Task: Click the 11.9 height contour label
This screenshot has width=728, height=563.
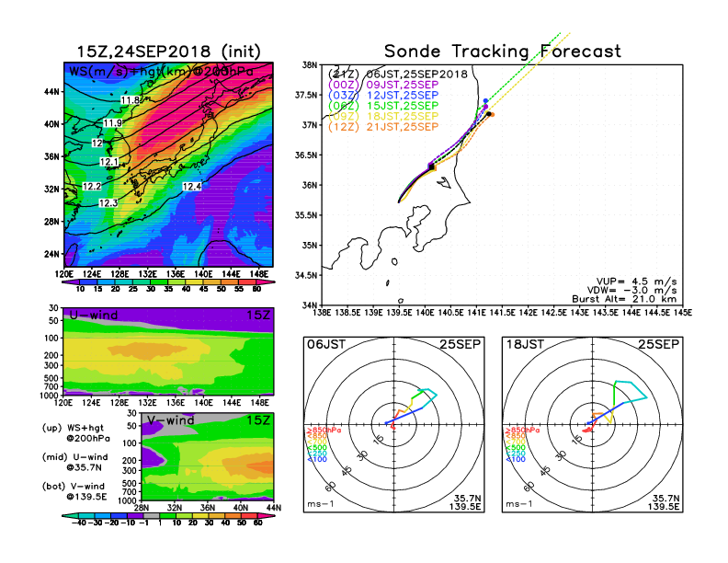Action: pos(113,122)
